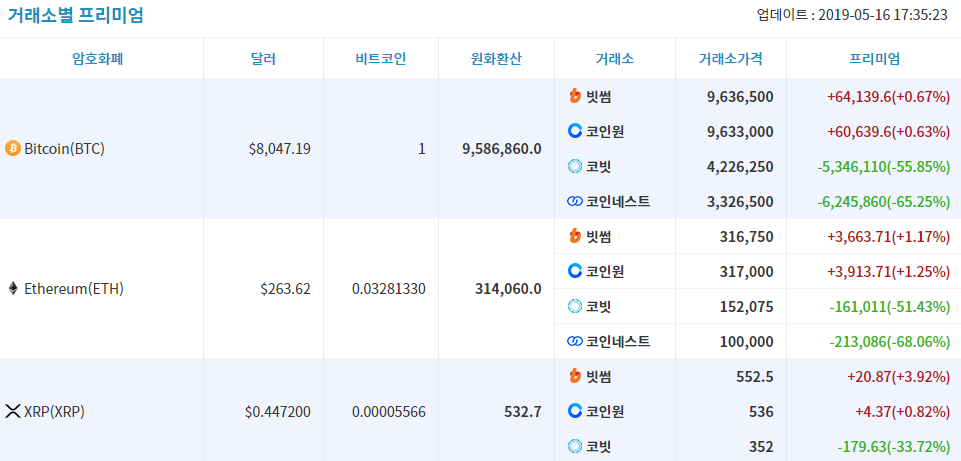Click Coinnest icon beside price 3,326,500
The width and height of the screenshot is (961, 461).
[x=575, y=201]
